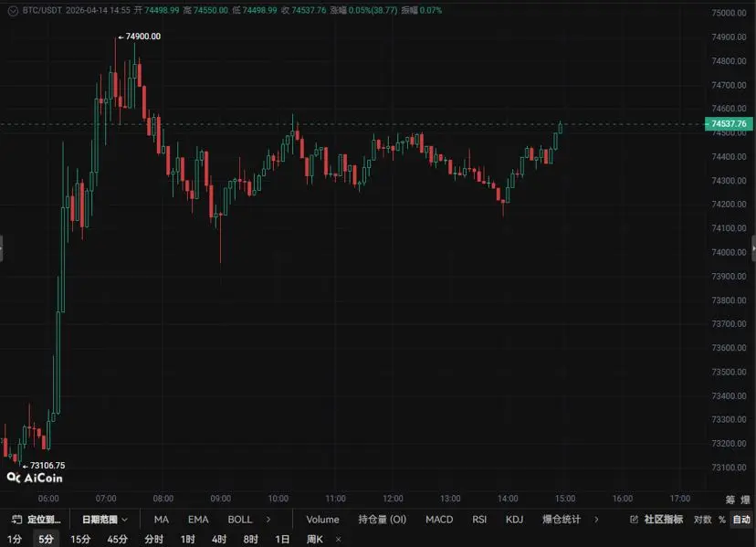Expand the left side panel handle
This screenshot has height=547, width=756.
2,248
